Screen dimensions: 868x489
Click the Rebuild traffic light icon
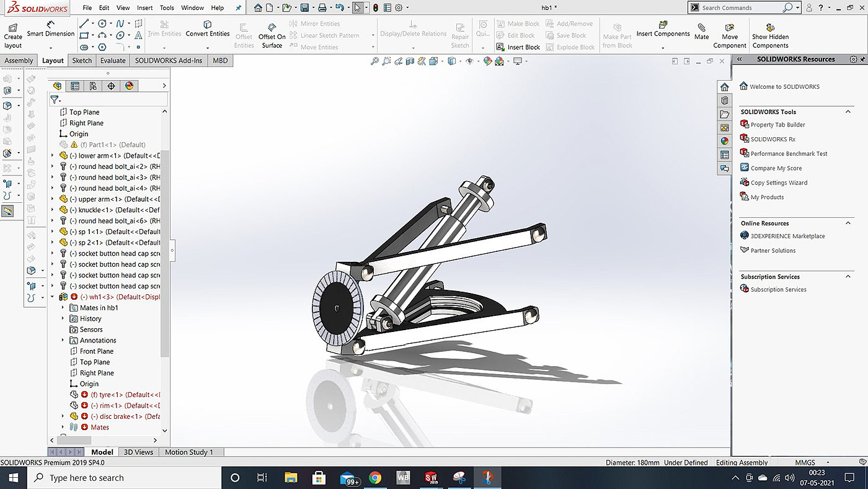(x=376, y=8)
